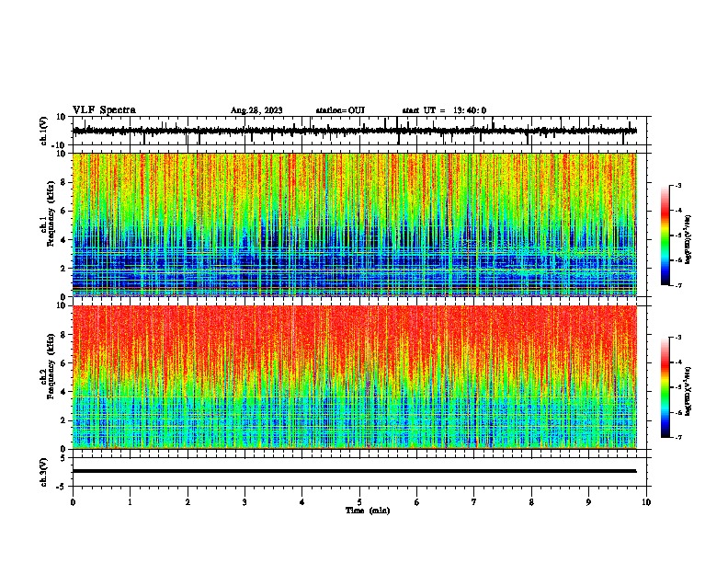Click the ch.1 spectrogram plot
Image resolution: width=728 pixels, height=563 pixels.
(x=355, y=224)
